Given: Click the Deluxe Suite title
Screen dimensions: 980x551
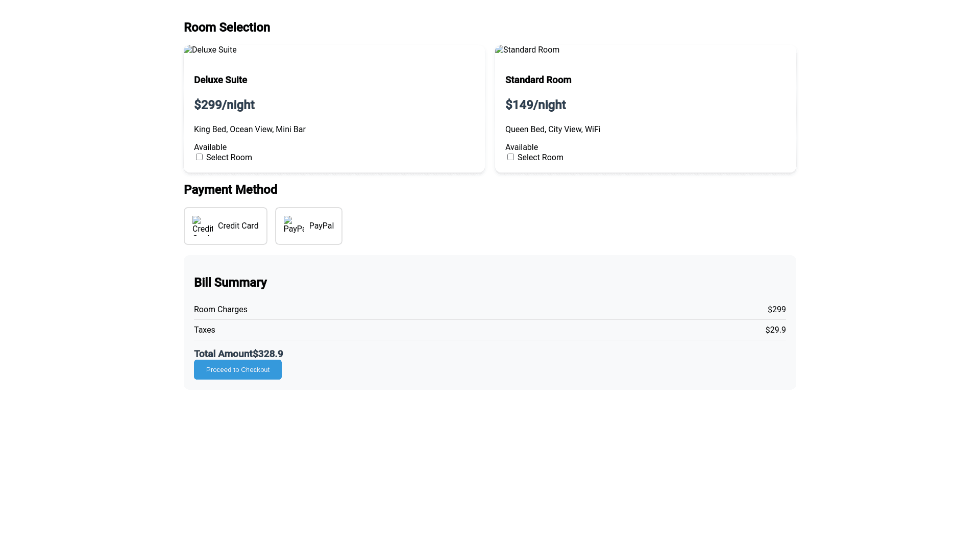Looking at the screenshot, I should [220, 80].
